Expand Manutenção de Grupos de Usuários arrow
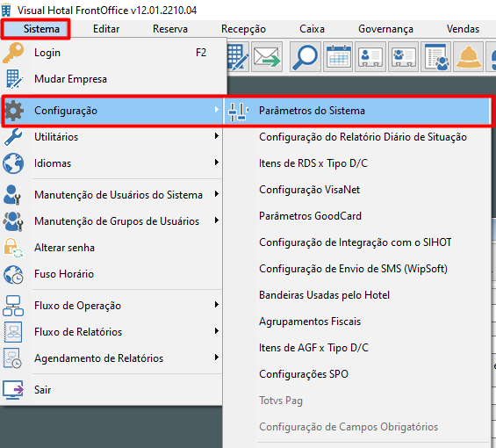The height and width of the screenshot is (448, 496). click(216, 220)
